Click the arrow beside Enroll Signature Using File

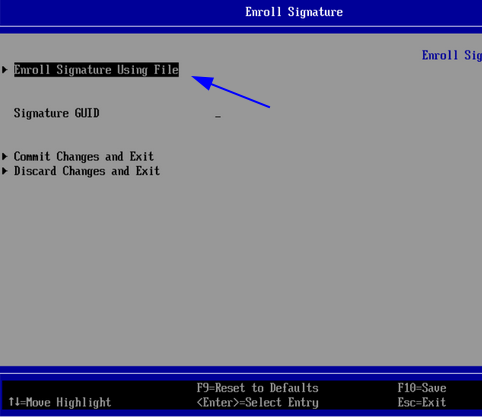[x=5, y=70]
